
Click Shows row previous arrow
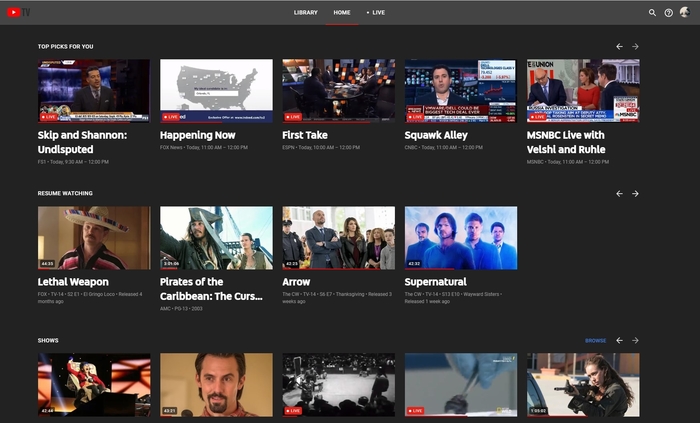tap(619, 340)
